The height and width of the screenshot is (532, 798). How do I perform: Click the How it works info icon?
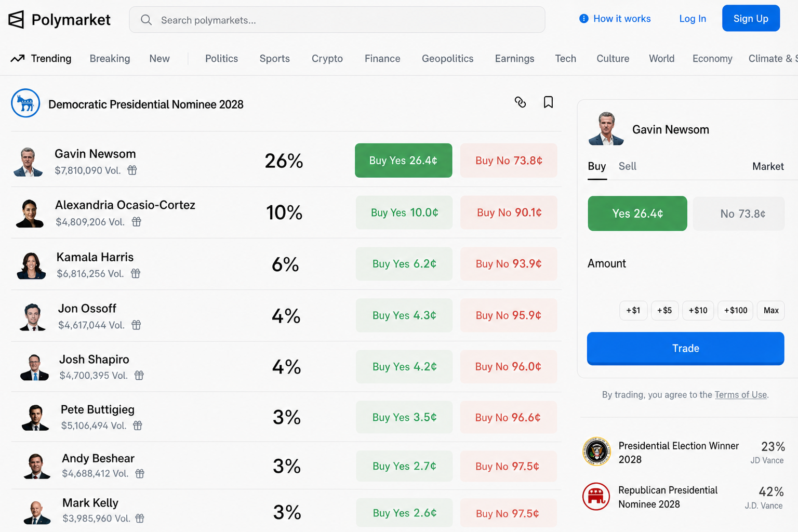point(584,19)
